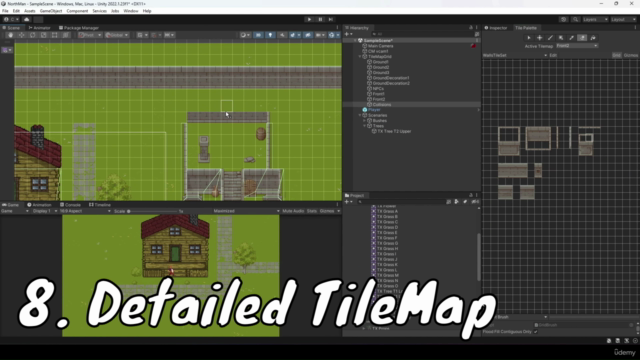This screenshot has width=640, height=360.
Task: Select the Rotate tool in Scene toolbar
Action: [33, 35]
